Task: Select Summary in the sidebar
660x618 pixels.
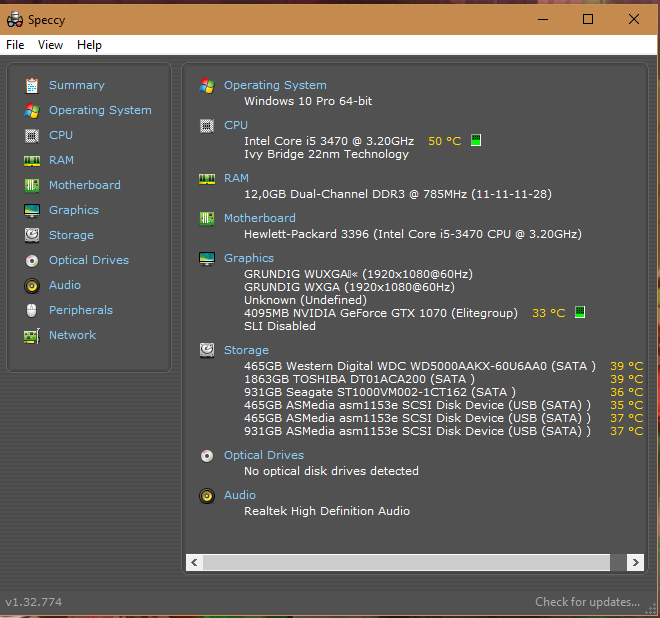Action: pos(77,85)
